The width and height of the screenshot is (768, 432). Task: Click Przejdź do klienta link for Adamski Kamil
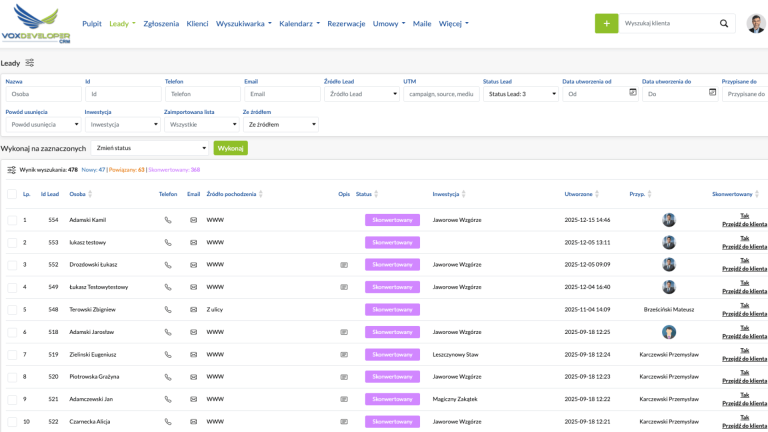744,224
